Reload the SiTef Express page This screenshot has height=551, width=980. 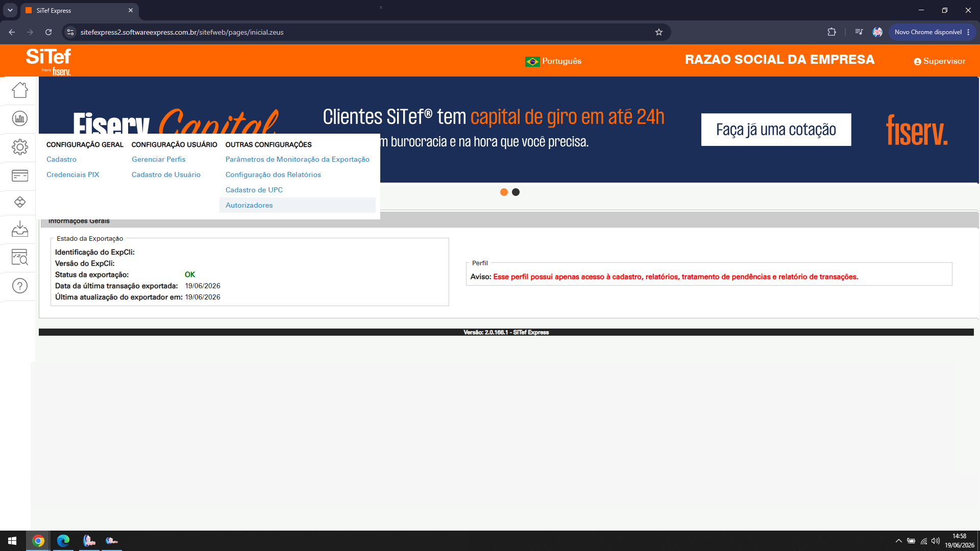pyautogui.click(x=48, y=32)
